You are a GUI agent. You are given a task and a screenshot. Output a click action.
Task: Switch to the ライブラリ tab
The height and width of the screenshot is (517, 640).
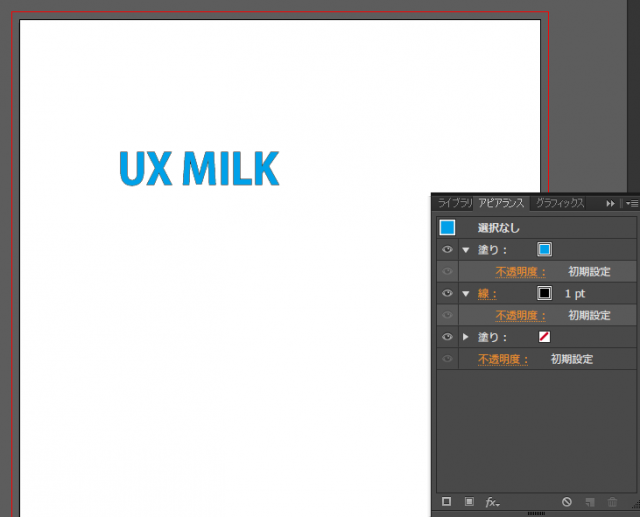tap(453, 203)
